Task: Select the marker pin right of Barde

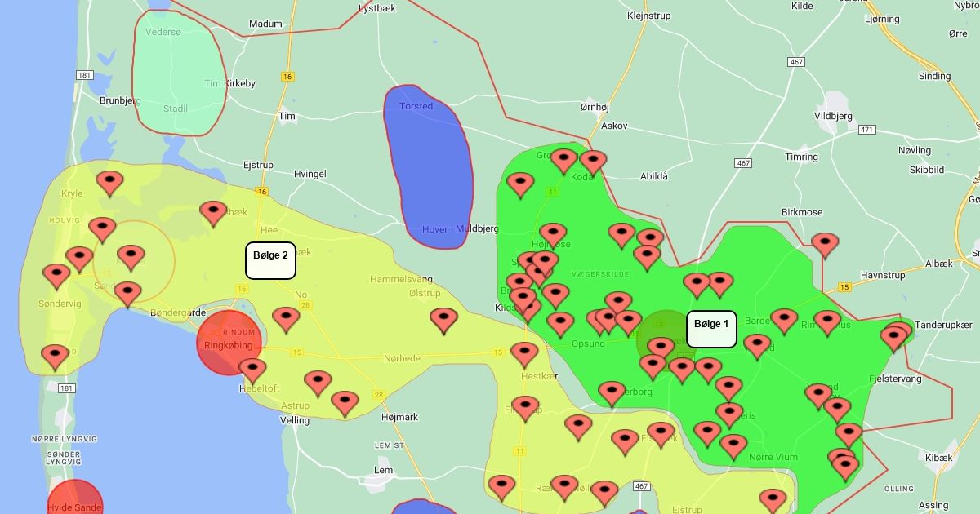Action: pos(784,320)
